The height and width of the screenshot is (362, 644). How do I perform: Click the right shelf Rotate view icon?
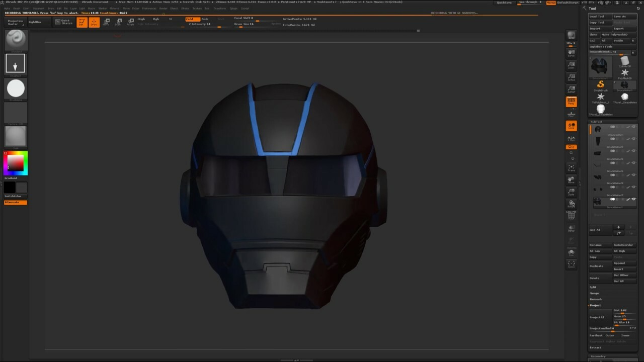pos(571,204)
